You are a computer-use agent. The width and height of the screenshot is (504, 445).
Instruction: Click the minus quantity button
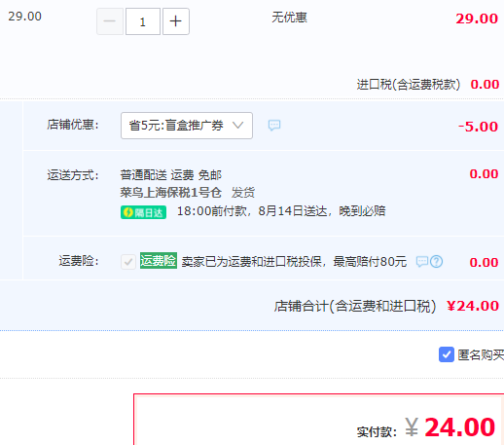[x=110, y=21]
